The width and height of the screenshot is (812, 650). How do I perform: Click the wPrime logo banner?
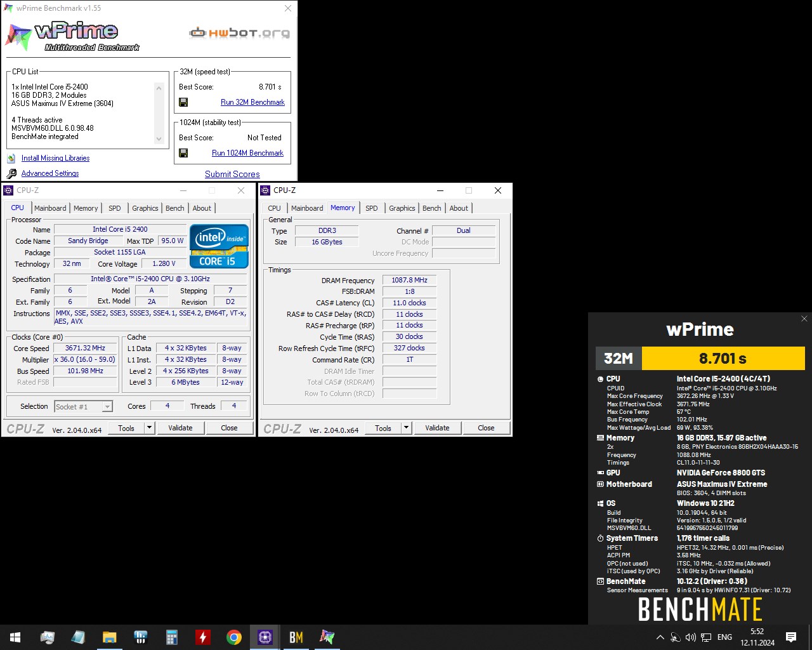coord(73,36)
